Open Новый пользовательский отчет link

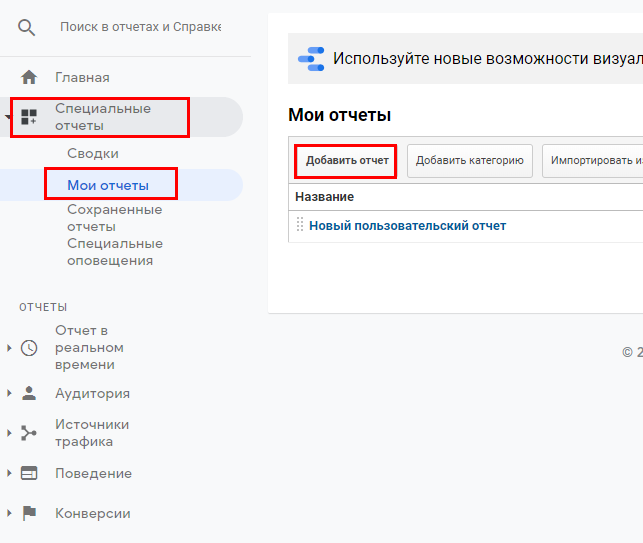pos(407,226)
